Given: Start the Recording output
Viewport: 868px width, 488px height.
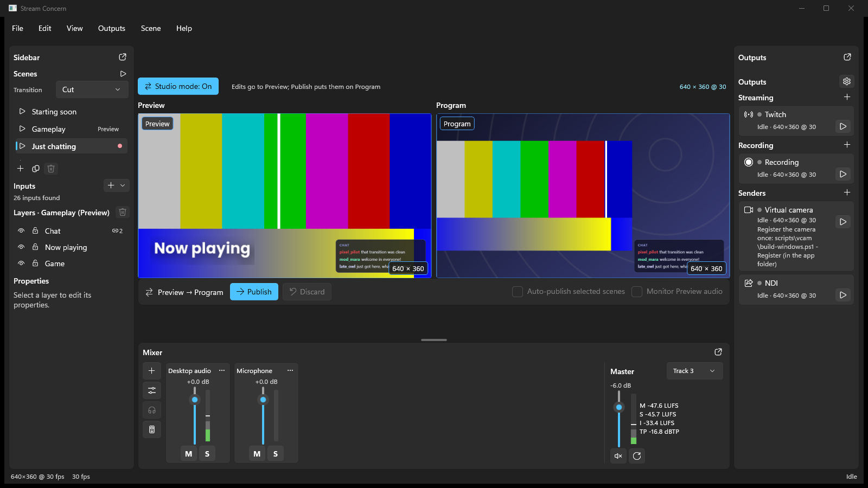Looking at the screenshot, I should 843,174.
